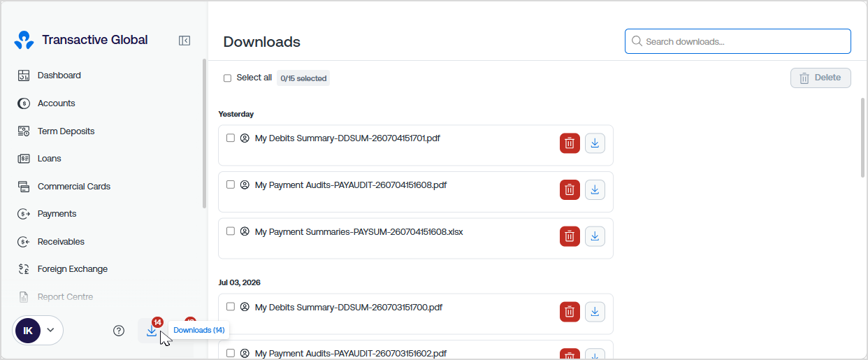The image size is (868, 360).
Task: Collapse the sidebar with the panel icon
Action: 185,41
